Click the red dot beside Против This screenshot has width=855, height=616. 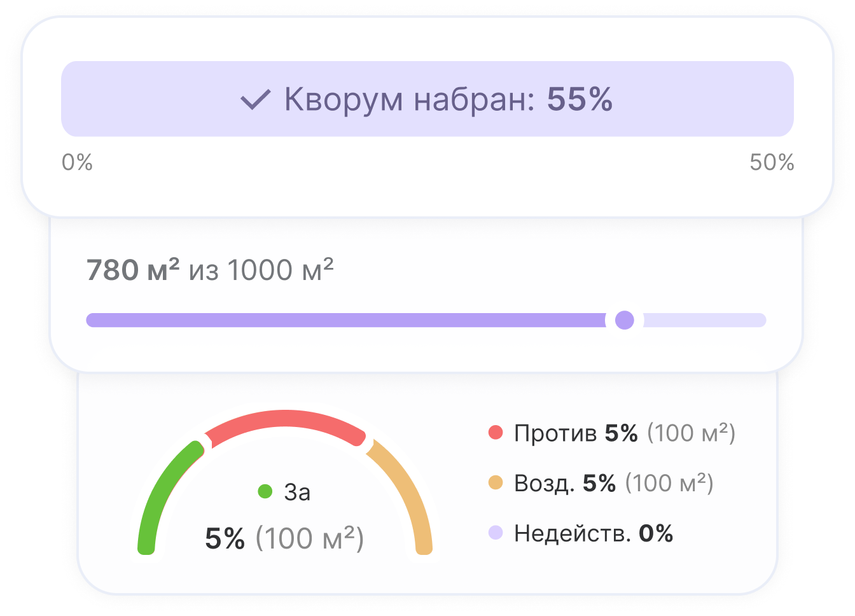point(496,433)
